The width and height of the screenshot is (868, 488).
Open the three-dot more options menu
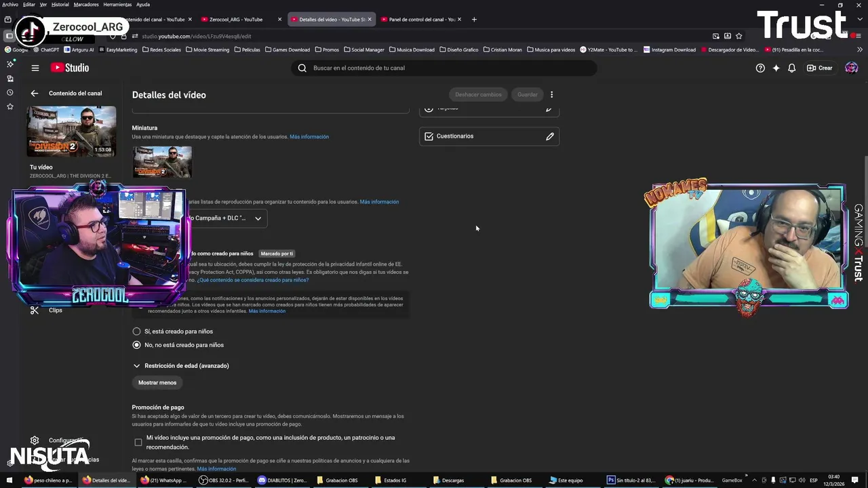click(x=551, y=95)
